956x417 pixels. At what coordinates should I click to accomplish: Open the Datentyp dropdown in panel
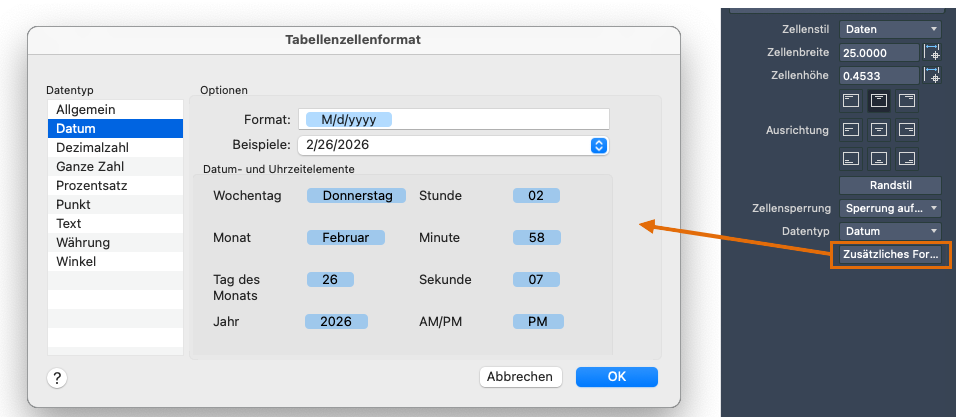(x=890, y=231)
